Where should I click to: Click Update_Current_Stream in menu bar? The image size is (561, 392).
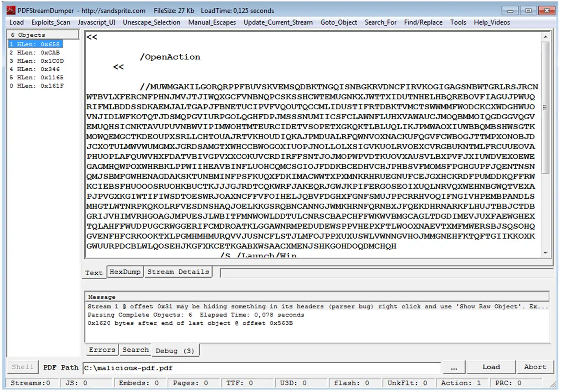tap(278, 22)
